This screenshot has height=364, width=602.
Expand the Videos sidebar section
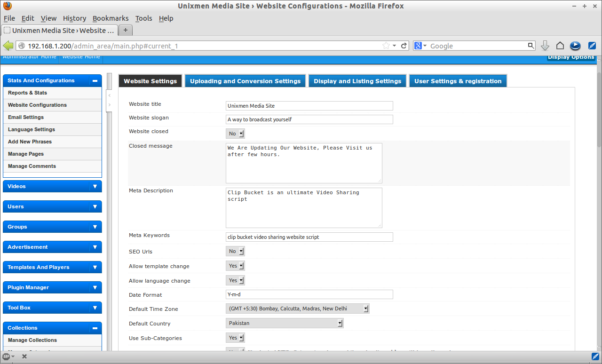95,186
